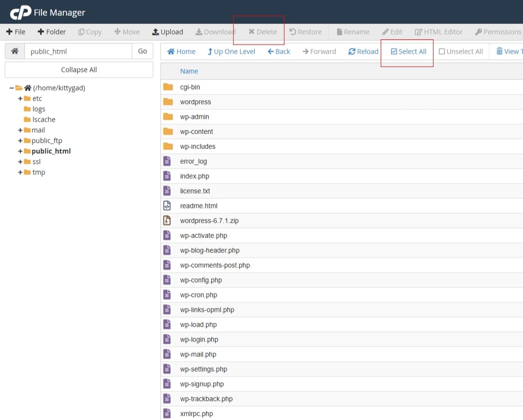This screenshot has width=523, height=420.
Task: Click Collapse All button
Action: [x=79, y=70]
